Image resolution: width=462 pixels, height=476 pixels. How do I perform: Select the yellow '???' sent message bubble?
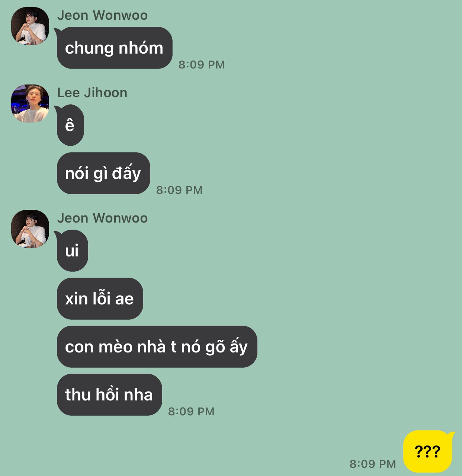(x=427, y=451)
